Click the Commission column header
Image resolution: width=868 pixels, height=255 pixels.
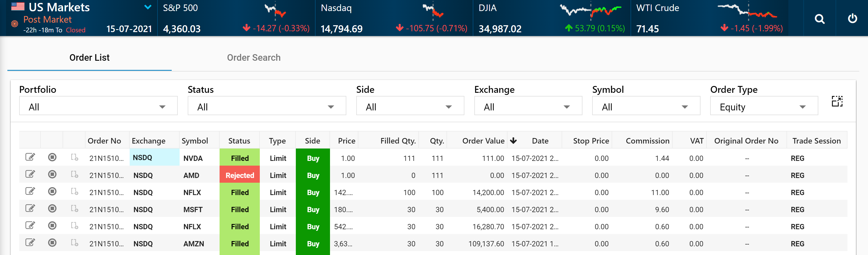click(x=647, y=141)
